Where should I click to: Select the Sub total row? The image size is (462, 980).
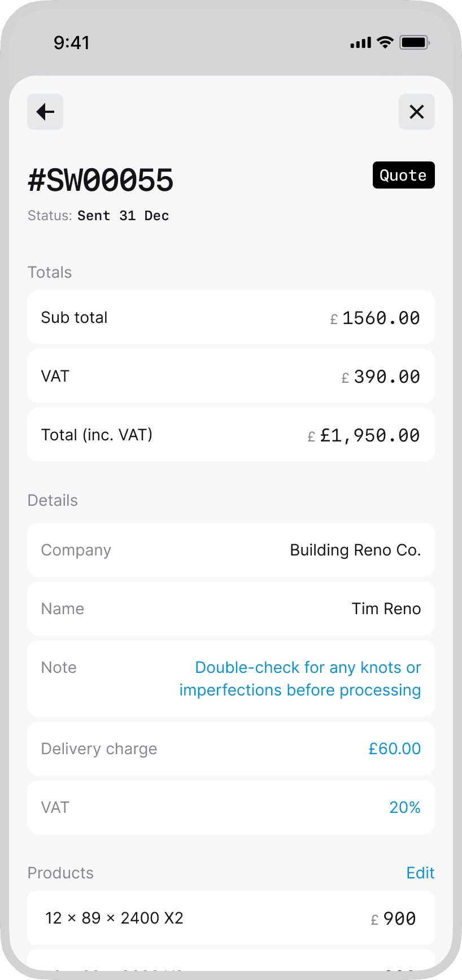pyautogui.click(x=230, y=317)
